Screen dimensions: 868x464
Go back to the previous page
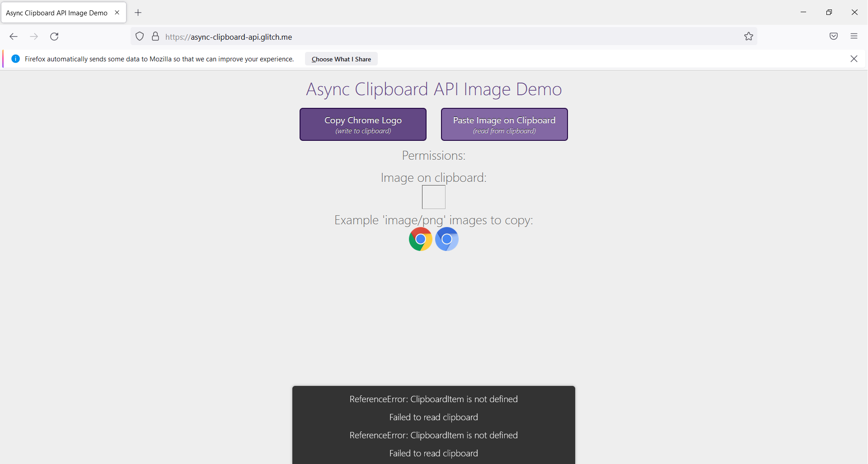(x=13, y=37)
